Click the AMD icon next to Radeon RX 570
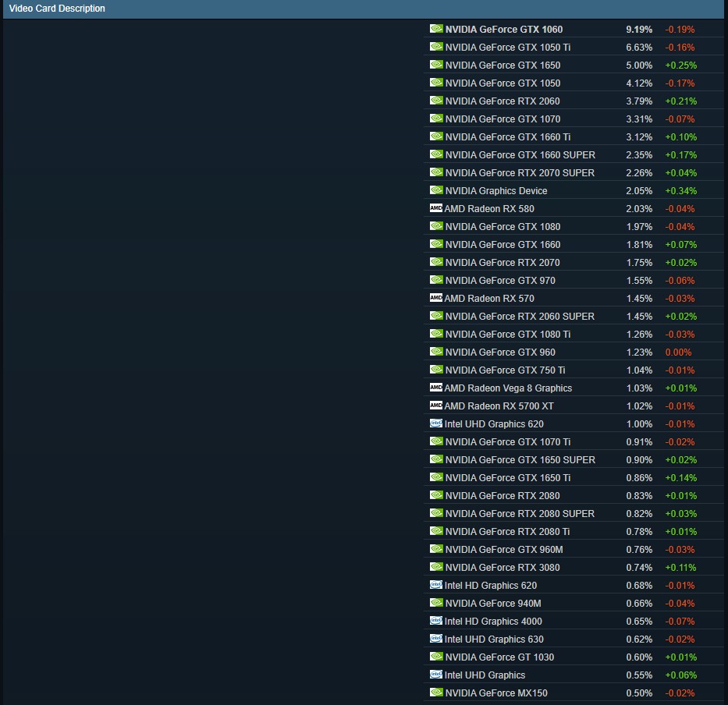728x705 pixels. (x=435, y=298)
